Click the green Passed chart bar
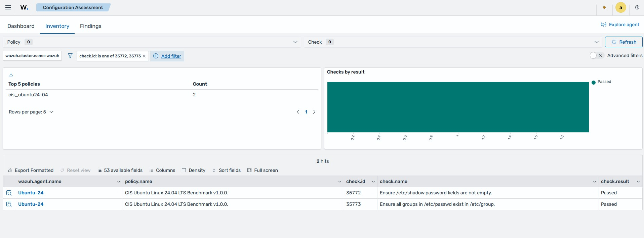Screen dimensions: 644x238 click(x=458, y=107)
